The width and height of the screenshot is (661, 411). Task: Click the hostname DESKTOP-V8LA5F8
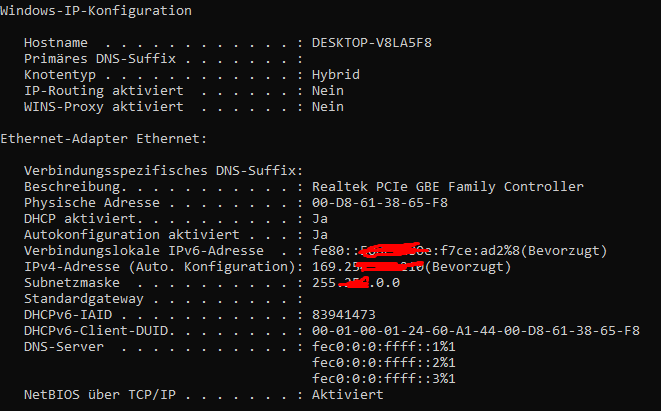(371, 43)
